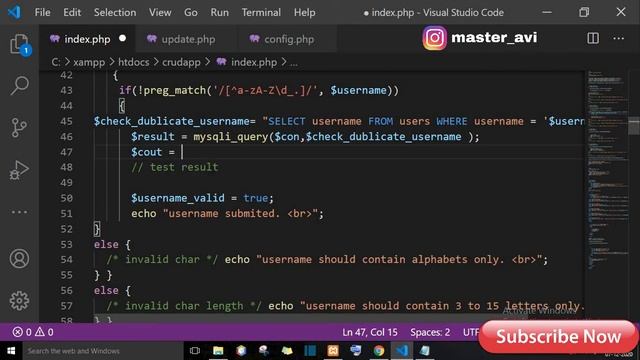Switch to VS Code taskbar icon

click(402, 351)
